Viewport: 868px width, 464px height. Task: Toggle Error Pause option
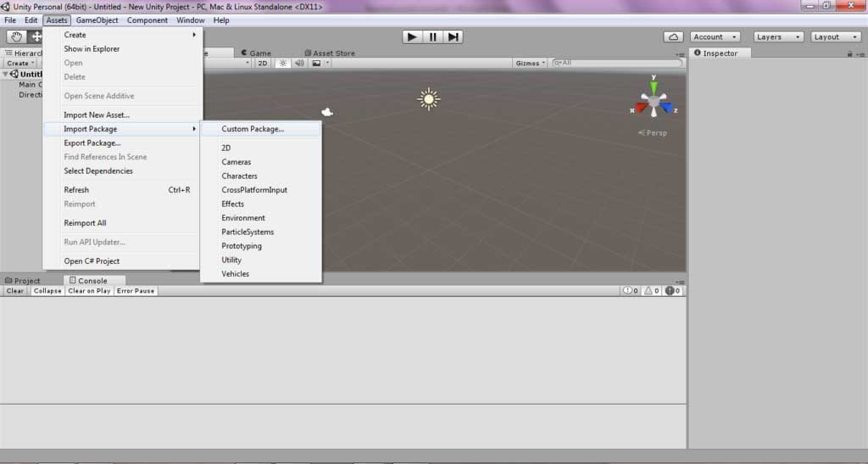pos(136,291)
